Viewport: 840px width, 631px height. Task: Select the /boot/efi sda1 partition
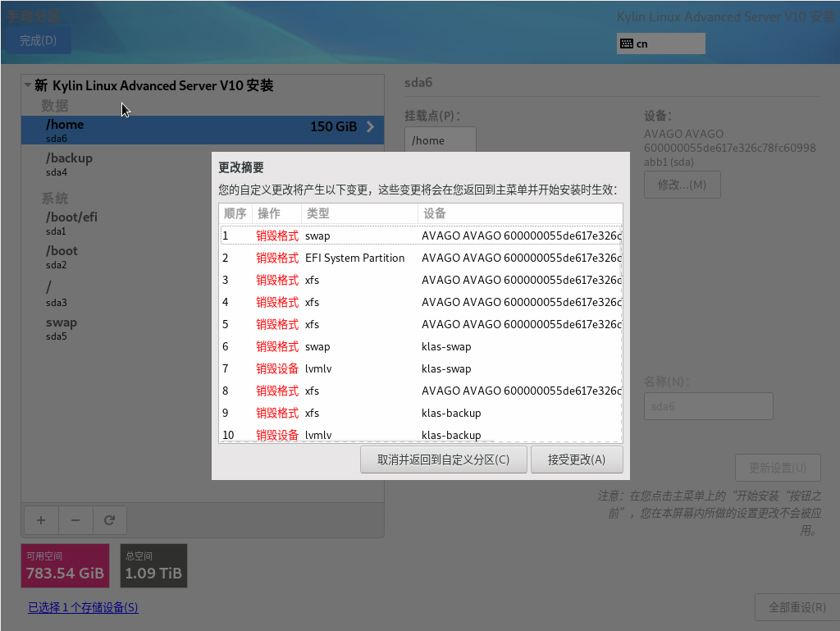click(203, 223)
